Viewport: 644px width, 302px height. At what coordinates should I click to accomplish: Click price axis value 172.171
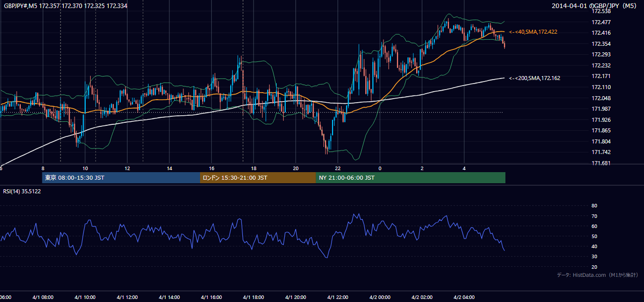(x=601, y=76)
